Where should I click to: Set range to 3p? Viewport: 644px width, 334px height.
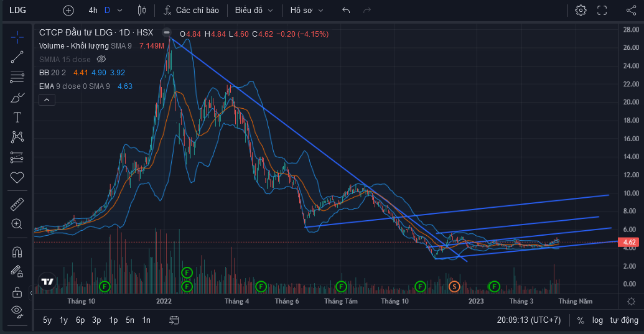pyautogui.click(x=96, y=320)
